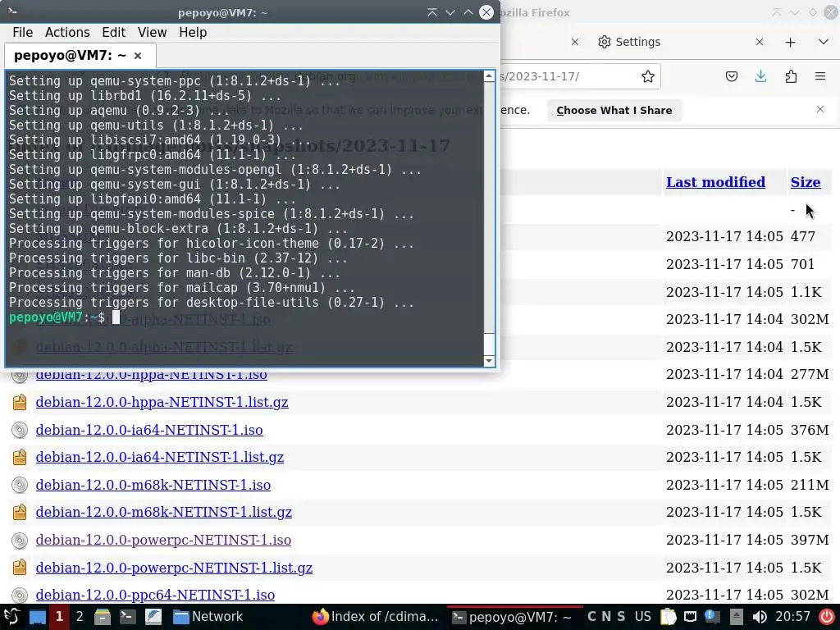Open the terminal Edit menu
The height and width of the screenshot is (630, 840).
coord(113,33)
